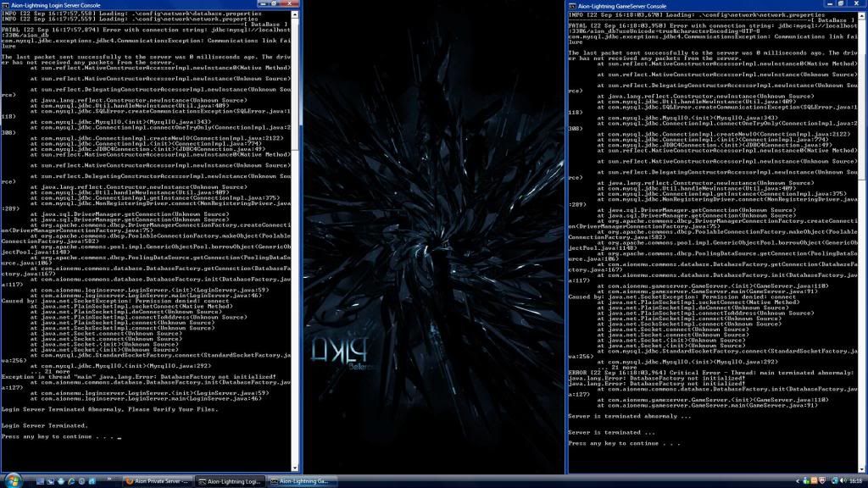Screen dimensions: 868x488
Task: Click the system clock showing 16:18
Action: pos(854,480)
